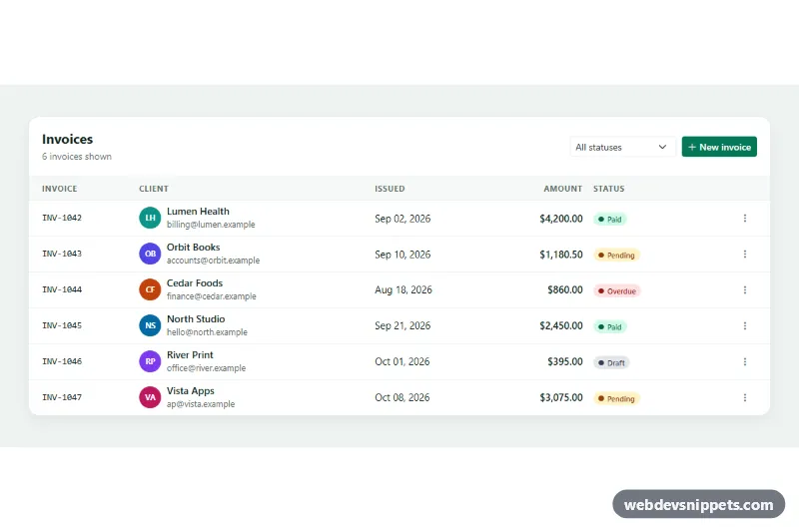Click email billing@lumen.example
Screen dimensions: 799x532
(x=211, y=225)
